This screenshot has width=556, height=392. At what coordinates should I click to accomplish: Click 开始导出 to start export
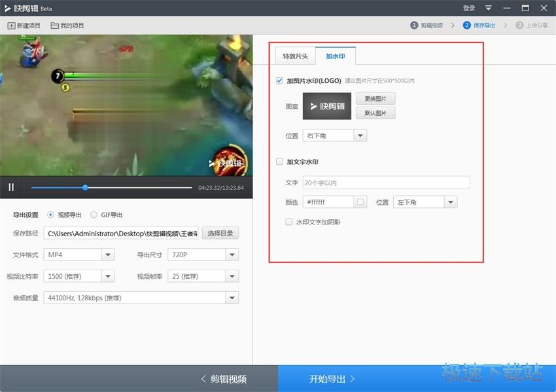point(332,379)
